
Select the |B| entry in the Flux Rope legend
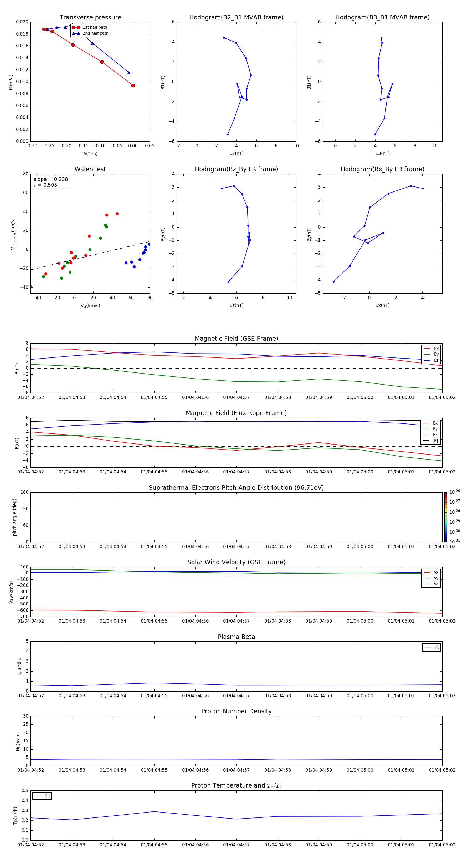point(431,441)
